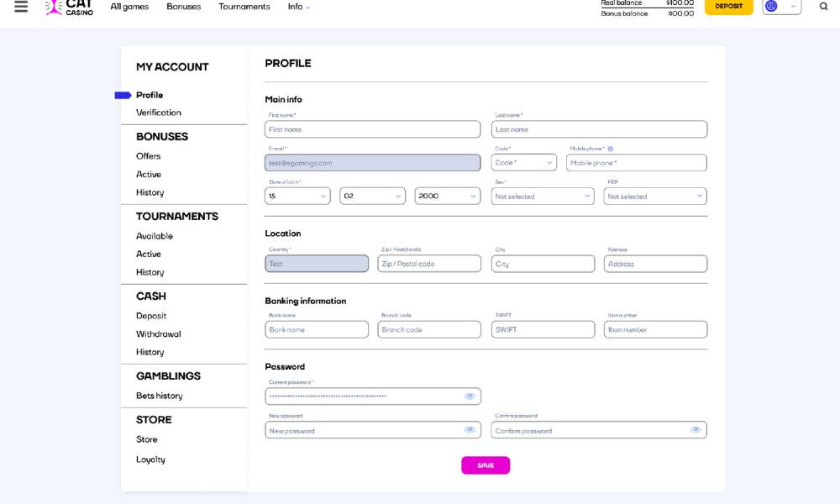
Task: Expand the birth day dropdown showing 15
Action: click(x=298, y=196)
